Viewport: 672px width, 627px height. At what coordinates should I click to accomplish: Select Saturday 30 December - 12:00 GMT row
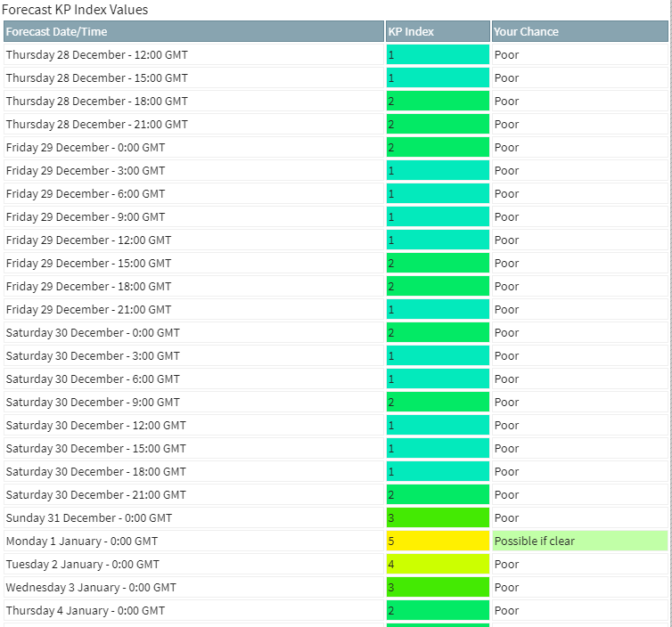[336, 425]
